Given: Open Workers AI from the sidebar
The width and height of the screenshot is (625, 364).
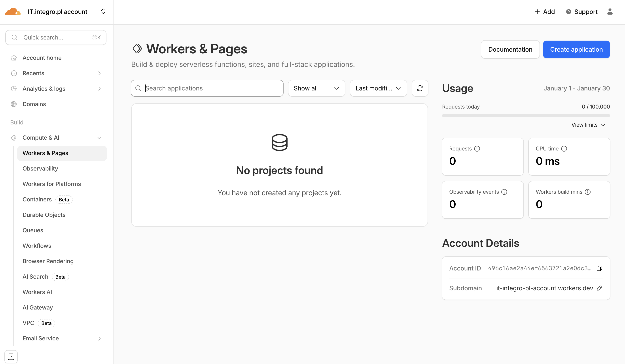Looking at the screenshot, I should point(37,292).
